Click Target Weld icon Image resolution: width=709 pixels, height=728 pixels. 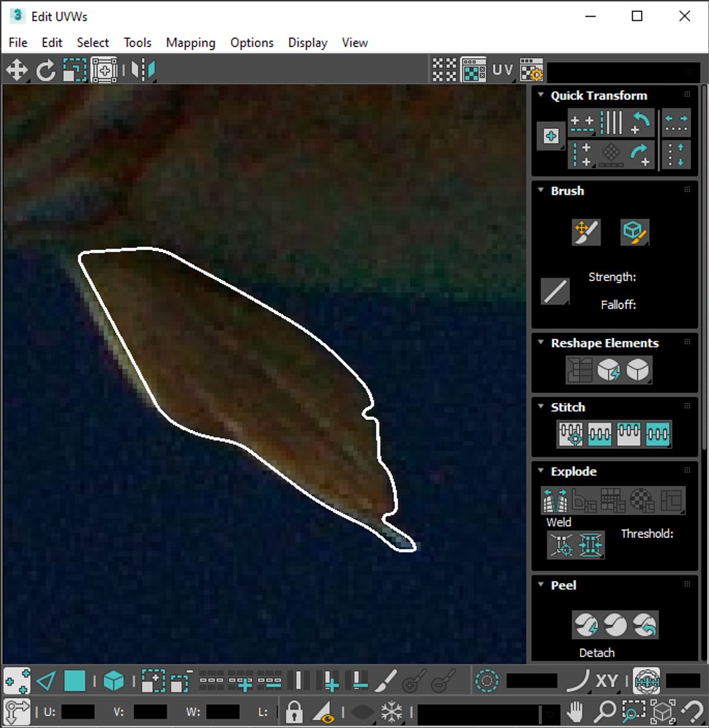pyautogui.click(x=561, y=545)
